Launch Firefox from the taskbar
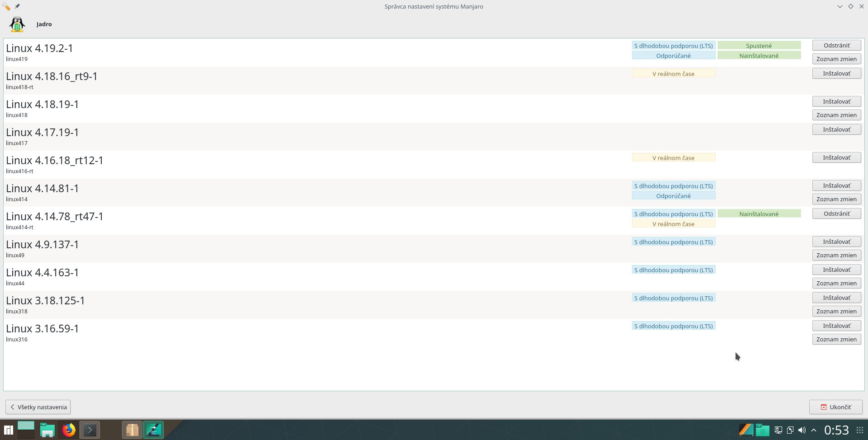 pos(69,430)
